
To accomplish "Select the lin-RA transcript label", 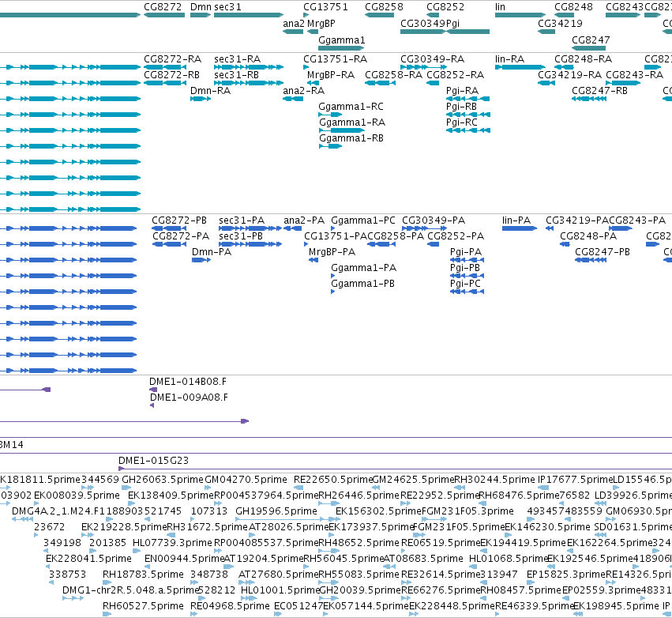I will (x=509, y=59).
